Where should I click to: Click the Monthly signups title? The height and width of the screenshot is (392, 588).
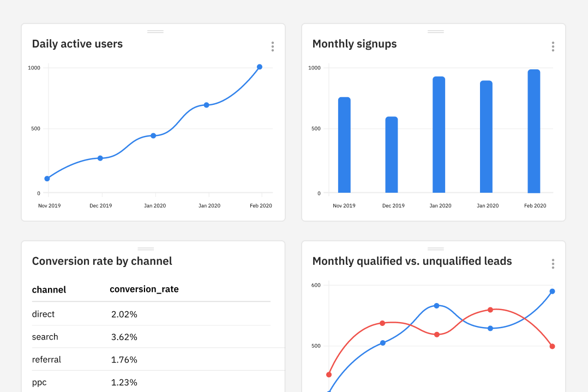(355, 44)
